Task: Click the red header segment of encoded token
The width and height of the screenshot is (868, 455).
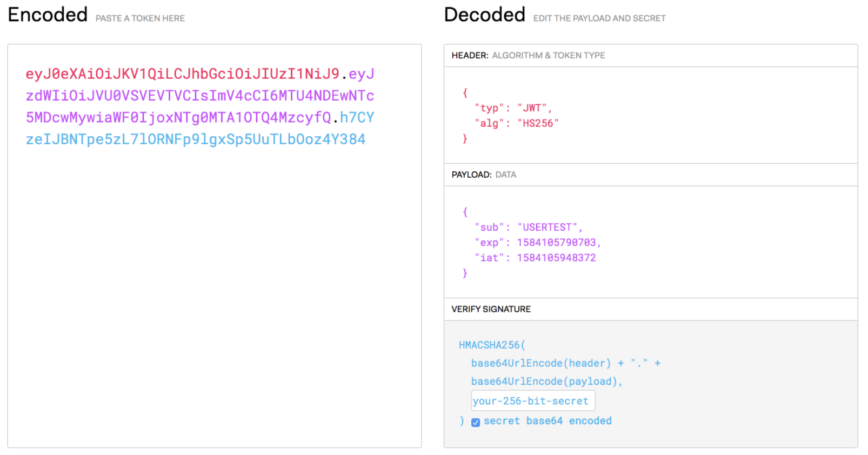Action: click(x=182, y=74)
